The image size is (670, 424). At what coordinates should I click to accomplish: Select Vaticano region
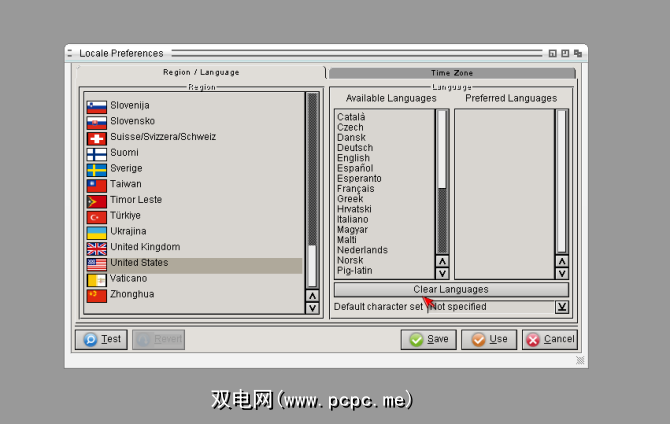click(128, 278)
